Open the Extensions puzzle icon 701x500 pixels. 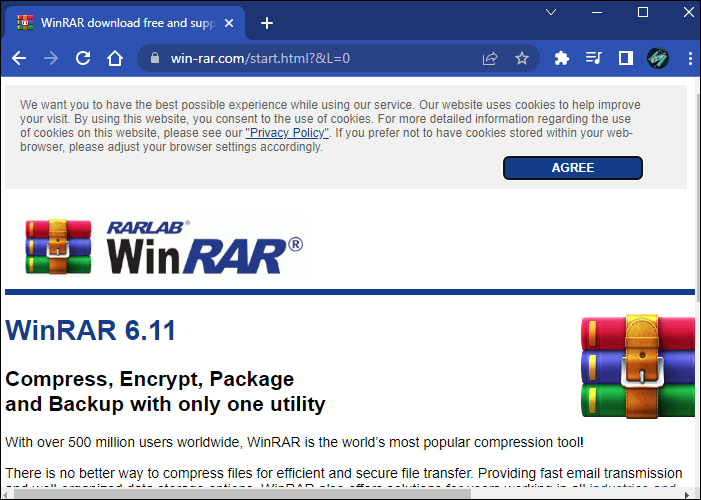click(562, 58)
